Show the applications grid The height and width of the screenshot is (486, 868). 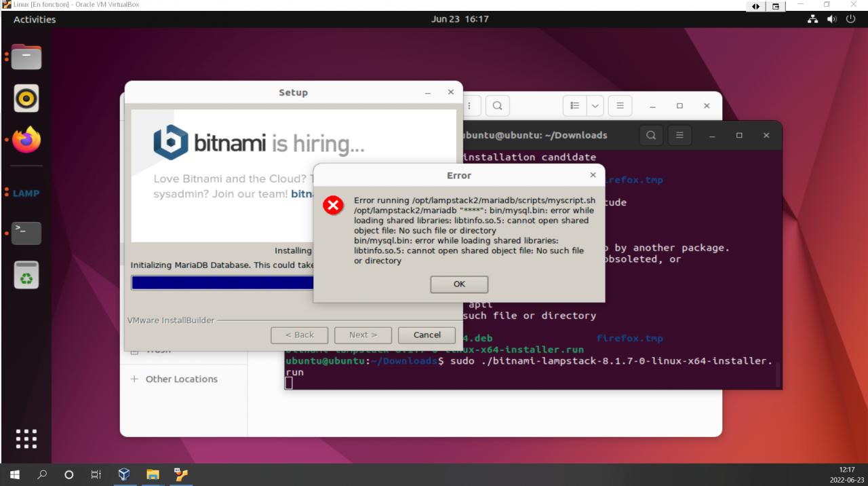click(26, 438)
